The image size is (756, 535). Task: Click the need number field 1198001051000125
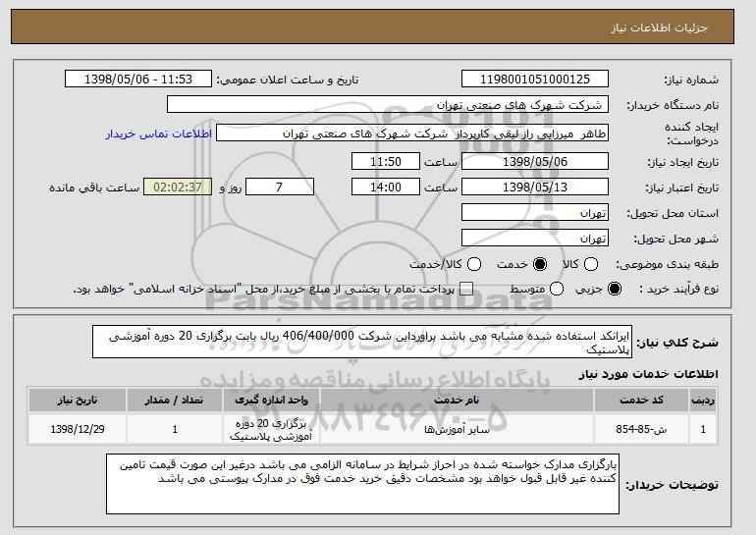[x=535, y=80]
